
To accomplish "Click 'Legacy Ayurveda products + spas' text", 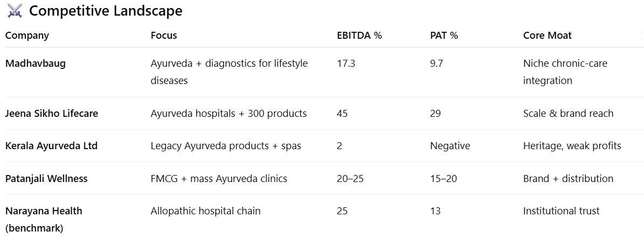I will tap(226, 146).
